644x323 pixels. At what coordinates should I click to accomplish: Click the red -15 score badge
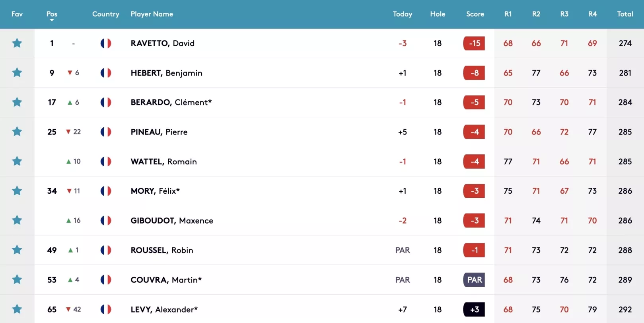474,43
